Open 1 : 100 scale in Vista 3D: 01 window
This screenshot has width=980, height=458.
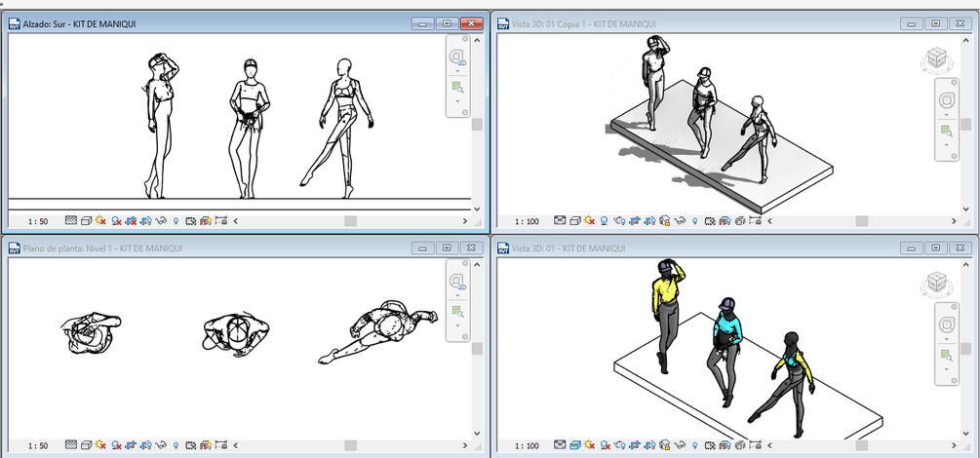[527, 446]
